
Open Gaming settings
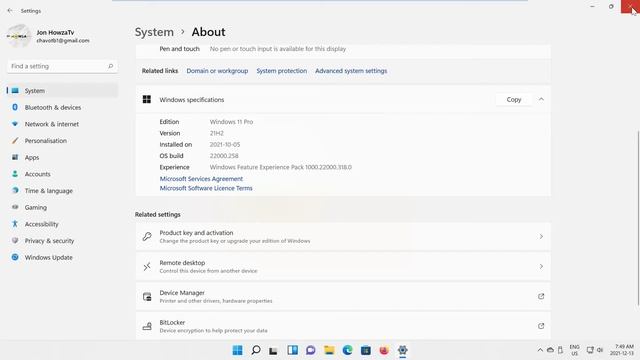pos(62,207)
